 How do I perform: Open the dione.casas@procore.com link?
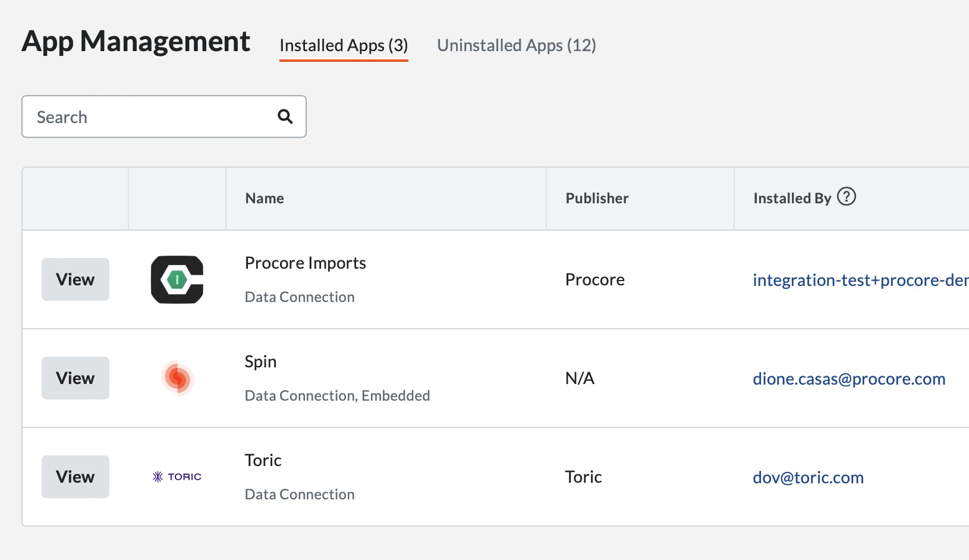849,379
